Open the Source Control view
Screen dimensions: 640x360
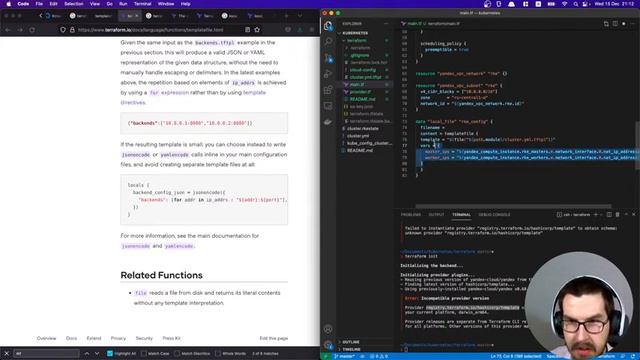click(328, 58)
